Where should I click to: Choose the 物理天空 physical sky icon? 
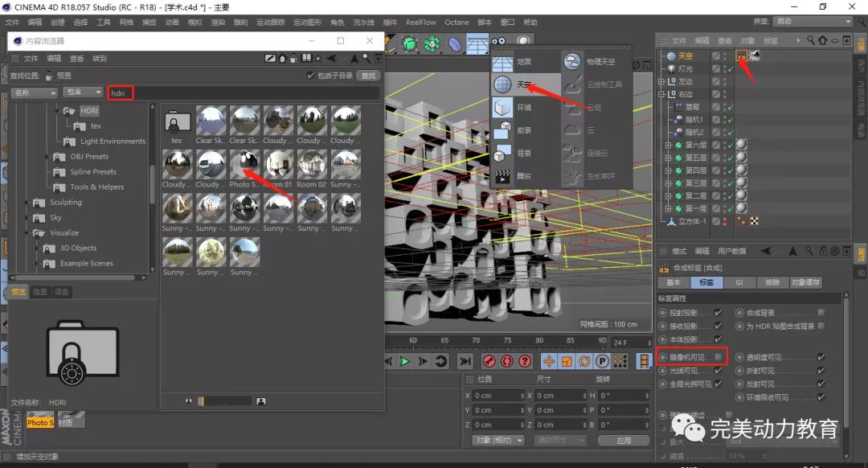coord(572,62)
